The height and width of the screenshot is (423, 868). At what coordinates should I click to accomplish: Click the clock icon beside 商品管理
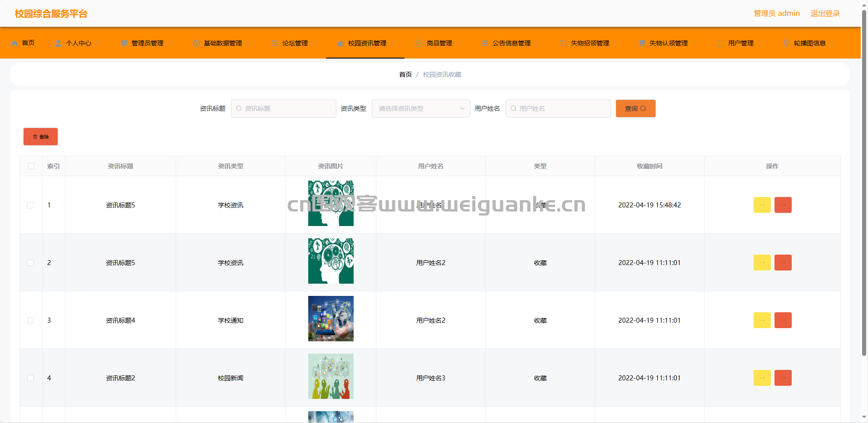[x=419, y=43]
